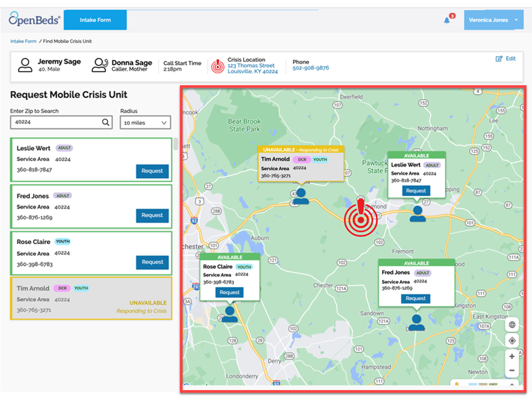The width and height of the screenshot is (532, 399).
Task: Switch to the Intake Form tab
Action: (x=95, y=20)
